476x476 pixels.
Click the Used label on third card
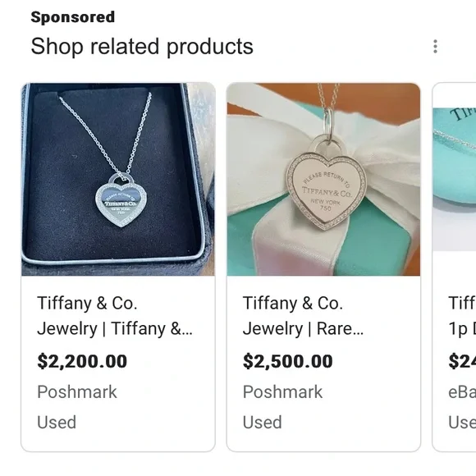pos(462,423)
